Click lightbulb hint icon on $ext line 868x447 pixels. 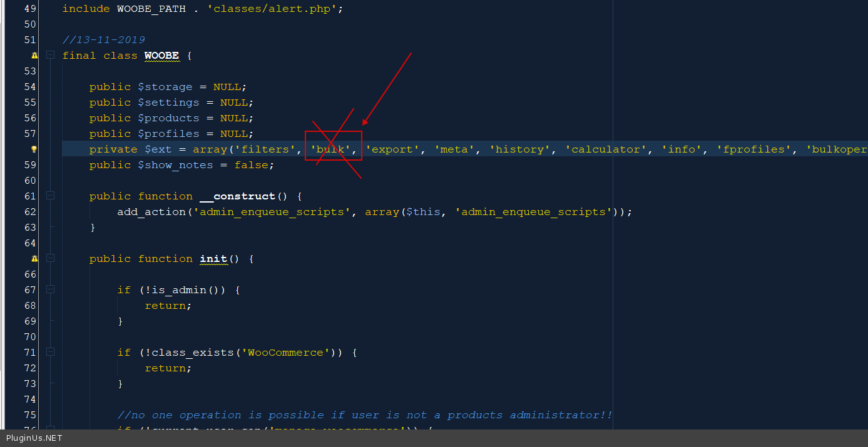tap(34, 149)
